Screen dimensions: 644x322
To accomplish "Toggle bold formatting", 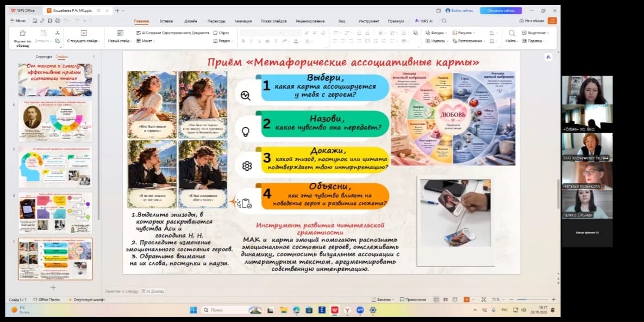I will point(243,41).
